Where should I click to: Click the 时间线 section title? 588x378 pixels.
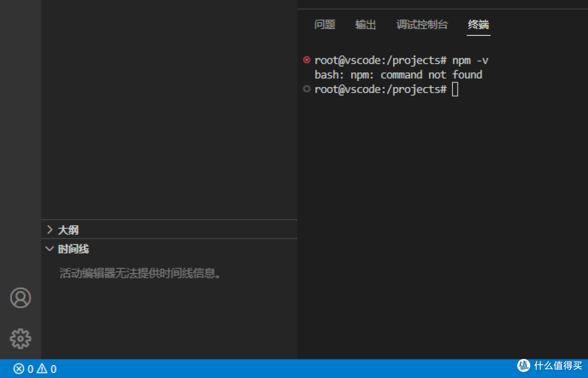[x=73, y=249]
